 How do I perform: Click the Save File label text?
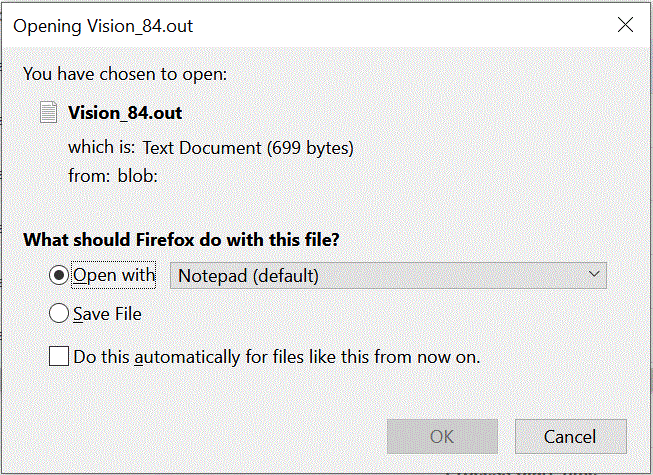tap(107, 314)
